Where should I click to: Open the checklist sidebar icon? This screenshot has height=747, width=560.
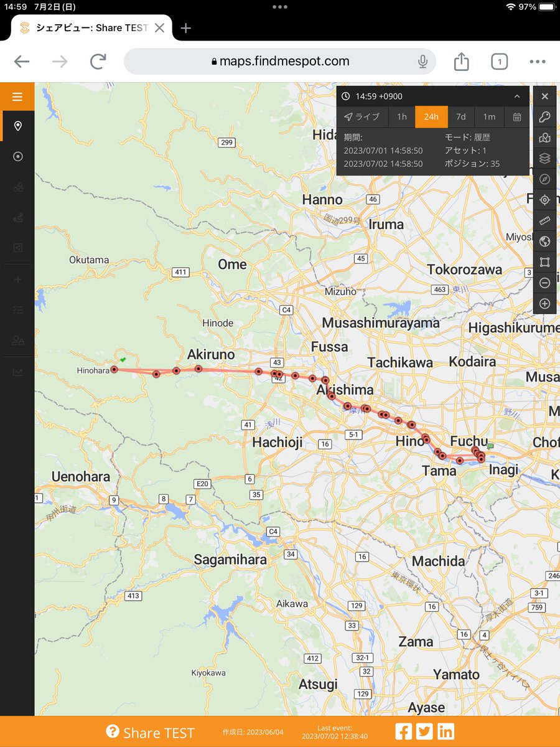(x=17, y=310)
